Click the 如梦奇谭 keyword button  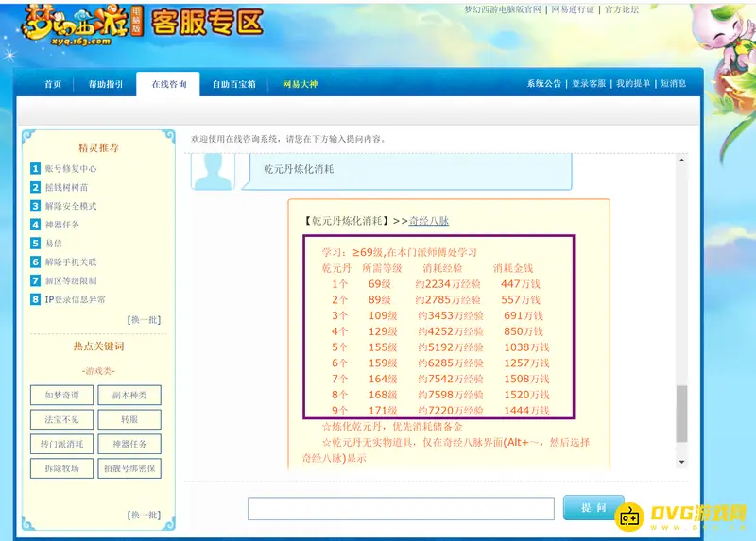pos(61,395)
